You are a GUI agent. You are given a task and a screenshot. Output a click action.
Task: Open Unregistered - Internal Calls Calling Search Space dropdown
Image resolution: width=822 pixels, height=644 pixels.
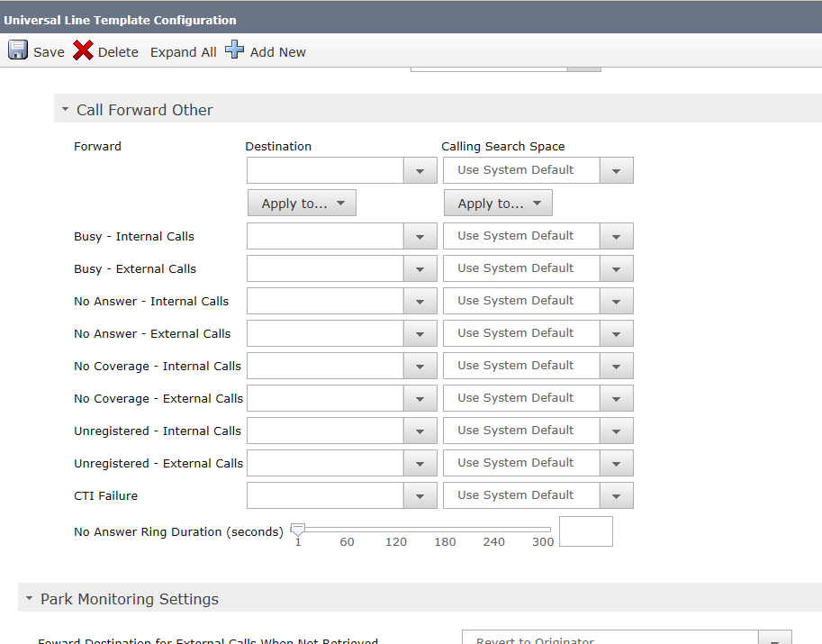[616, 431]
